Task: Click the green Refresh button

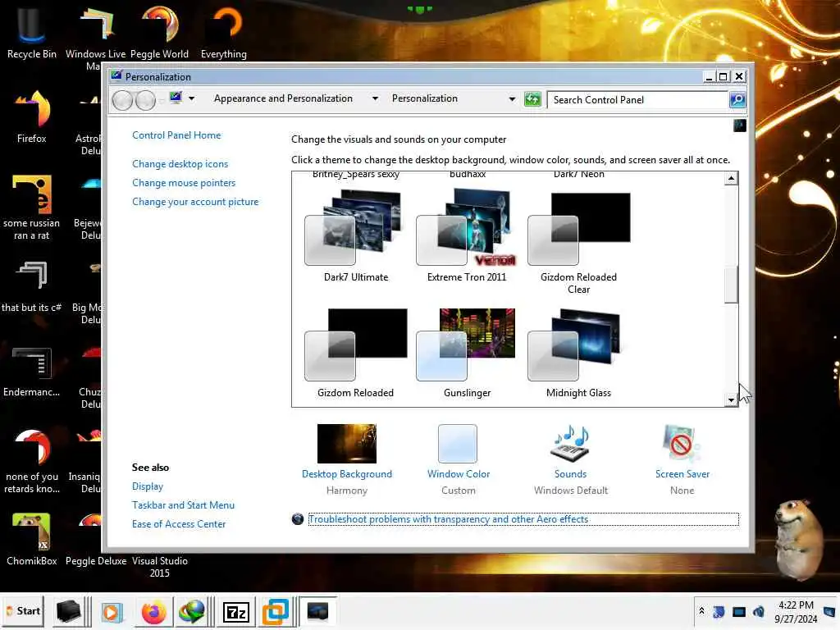Action: (x=532, y=99)
